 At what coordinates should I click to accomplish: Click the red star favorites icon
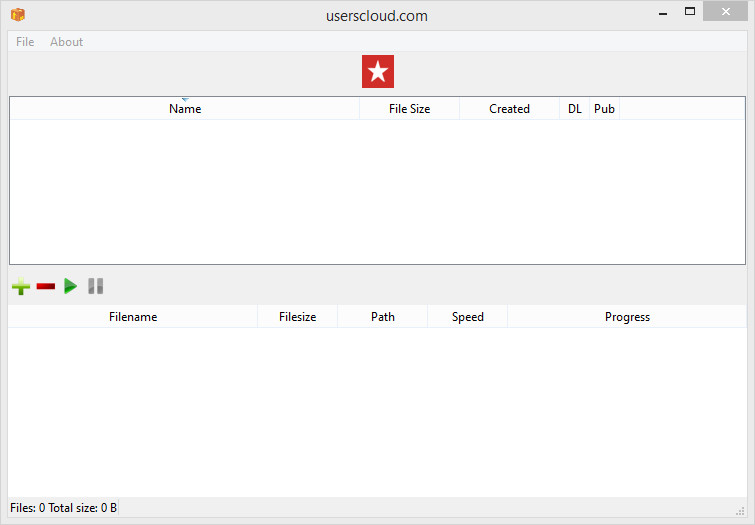(378, 72)
